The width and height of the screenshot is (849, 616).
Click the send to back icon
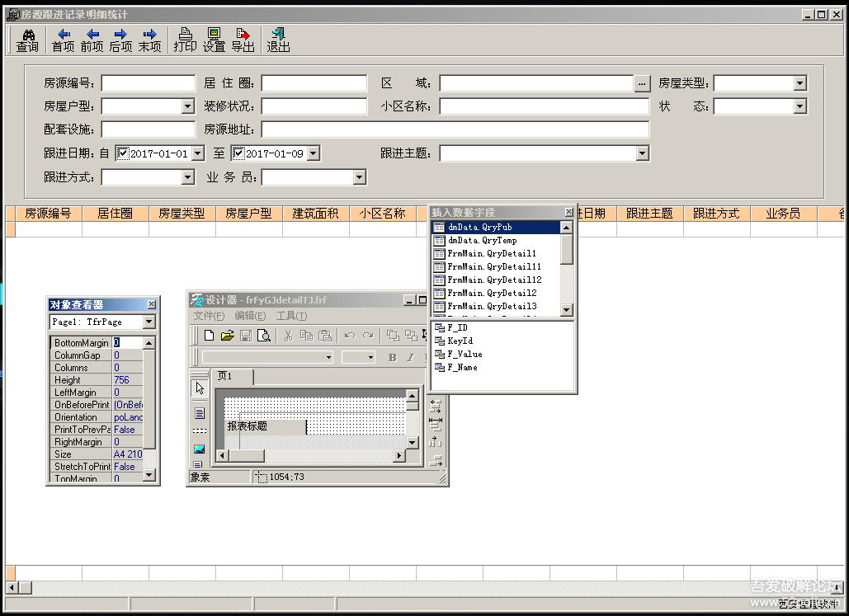point(411,336)
